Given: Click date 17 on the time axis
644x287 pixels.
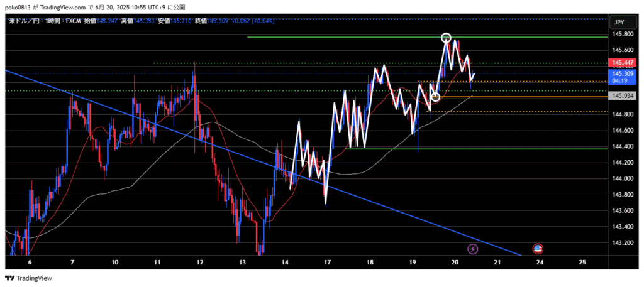Looking at the screenshot, I should coord(326,261).
